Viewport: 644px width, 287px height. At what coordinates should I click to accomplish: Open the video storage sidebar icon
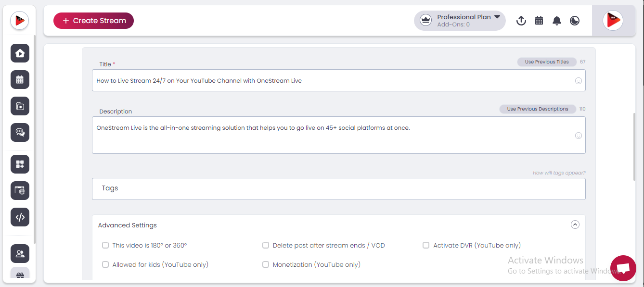pyautogui.click(x=20, y=106)
